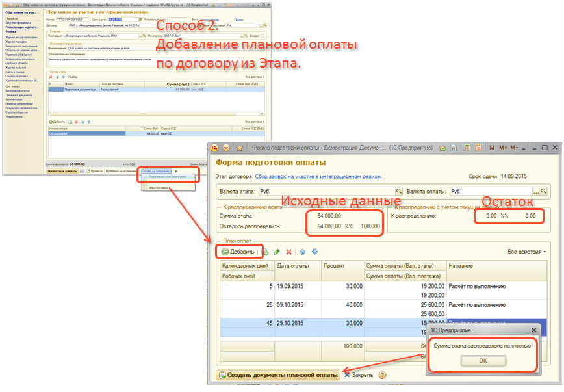This screenshot has height=392, width=564.
Task: Move payment row up with blue arrow
Action: click(303, 251)
